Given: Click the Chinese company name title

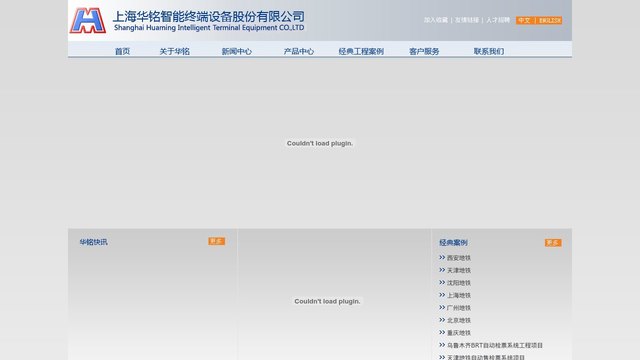Looking at the screenshot, I should [x=209, y=16].
